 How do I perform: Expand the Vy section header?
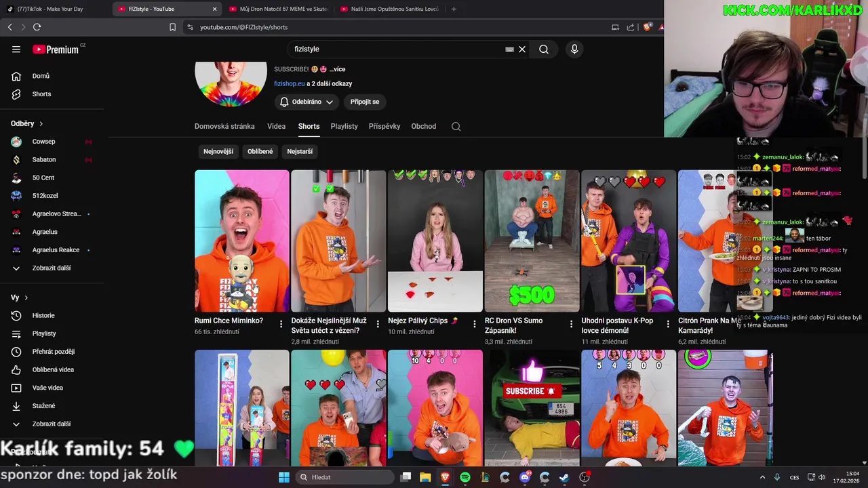click(20, 298)
